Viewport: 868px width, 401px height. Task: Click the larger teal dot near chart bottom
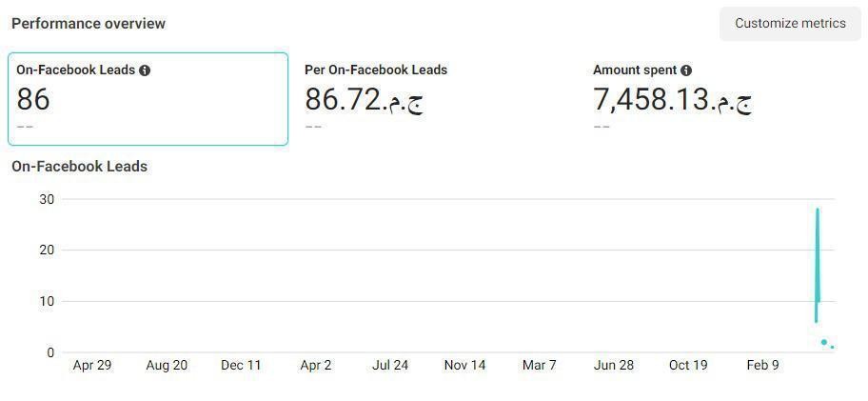823,342
